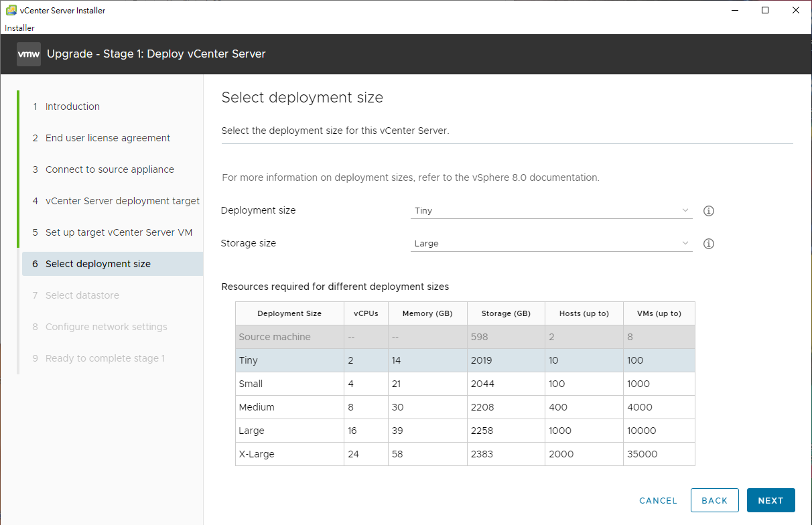Click the Memory (GB) column header
812x525 pixels.
click(x=427, y=313)
